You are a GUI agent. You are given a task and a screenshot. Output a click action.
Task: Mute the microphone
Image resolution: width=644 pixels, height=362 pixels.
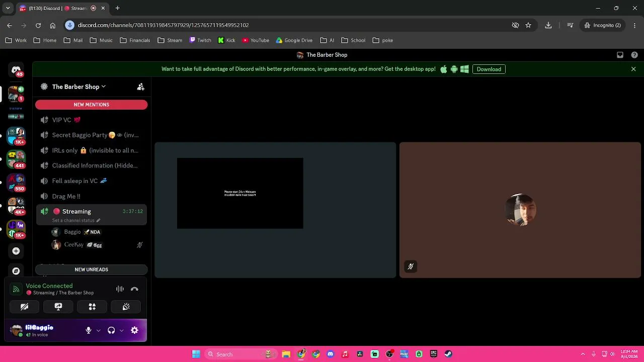pos(89,330)
